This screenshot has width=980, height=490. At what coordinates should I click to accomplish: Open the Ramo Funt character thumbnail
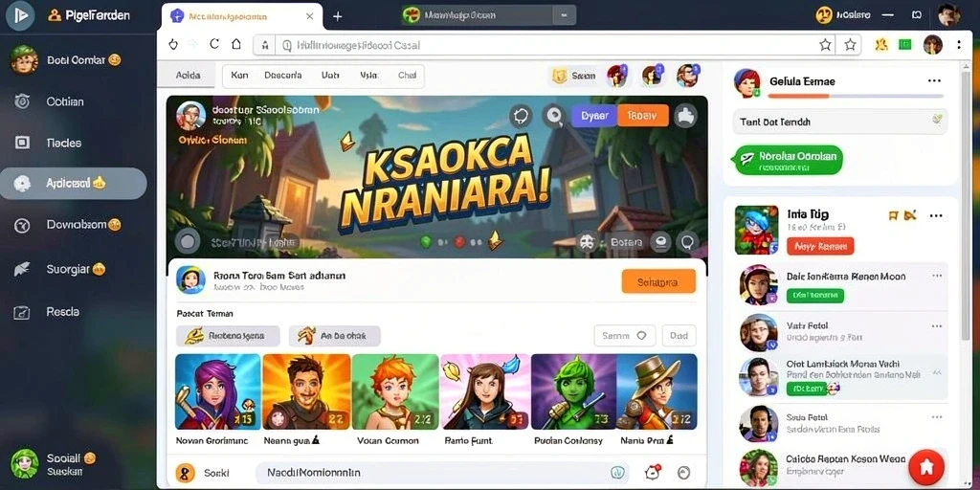click(484, 391)
